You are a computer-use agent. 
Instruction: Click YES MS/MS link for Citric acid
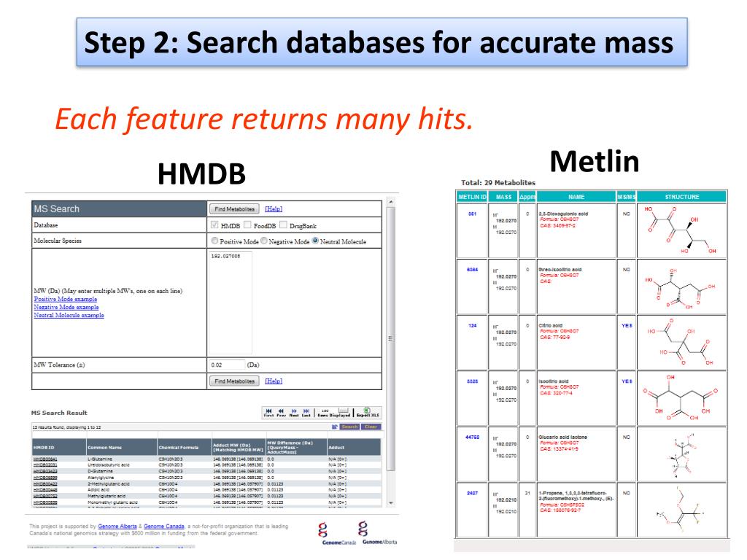pos(627,326)
